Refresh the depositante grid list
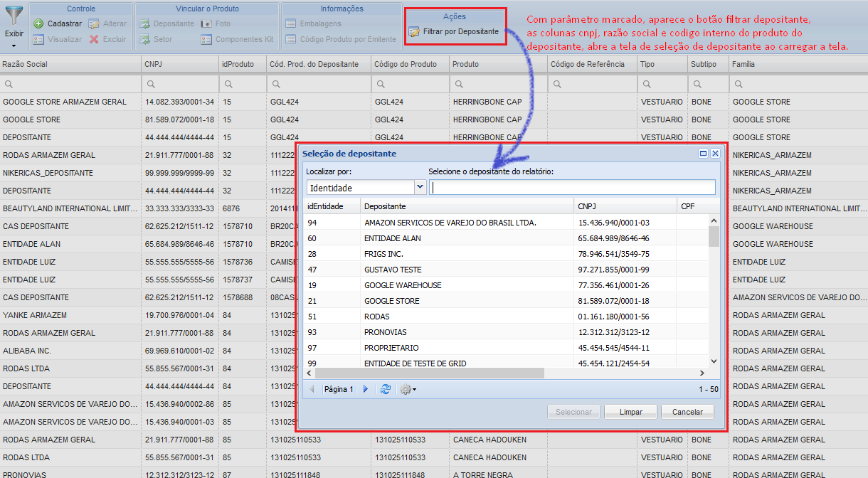 (385, 389)
